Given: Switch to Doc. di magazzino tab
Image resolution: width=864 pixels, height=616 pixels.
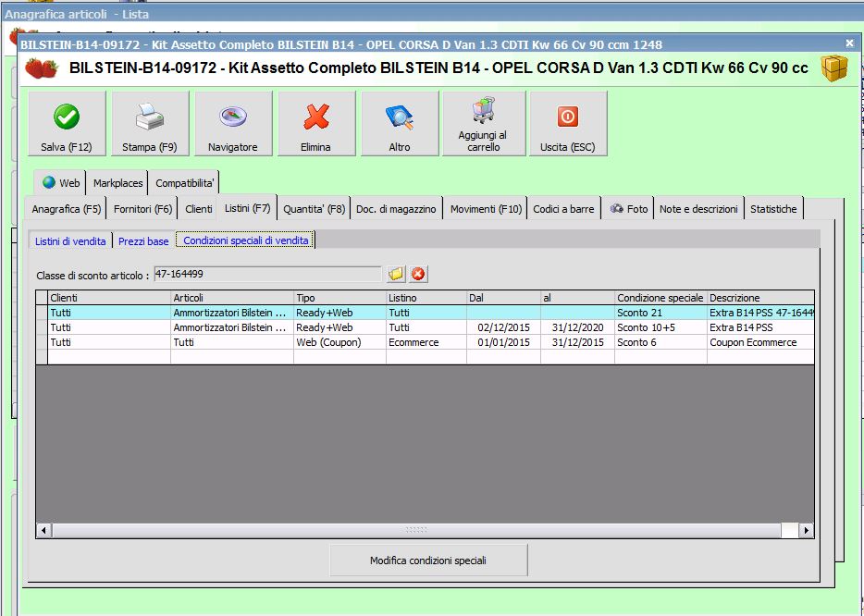Looking at the screenshot, I should click(396, 209).
